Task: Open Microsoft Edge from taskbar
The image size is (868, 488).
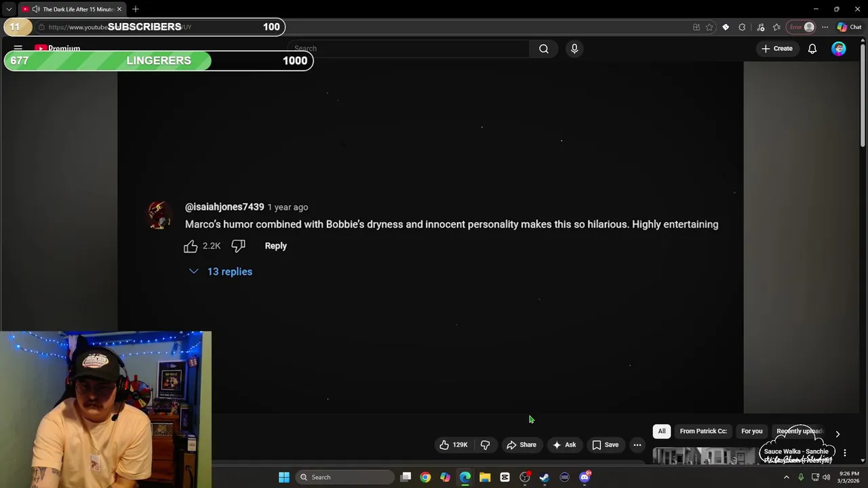Action: click(465, 477)
